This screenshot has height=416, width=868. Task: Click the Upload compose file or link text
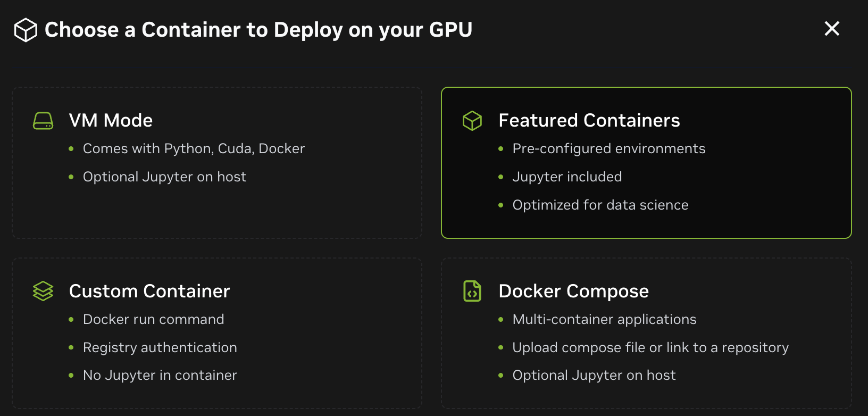(651, 347)
